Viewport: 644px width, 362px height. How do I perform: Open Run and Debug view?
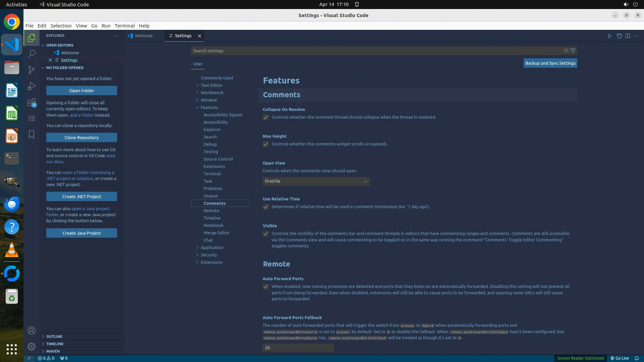[x=32, y=86]
